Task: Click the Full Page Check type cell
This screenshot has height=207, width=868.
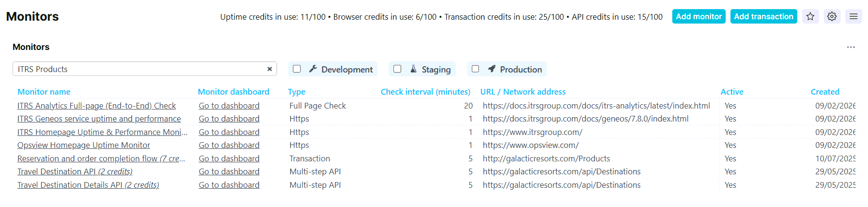Action: [317, 106]
